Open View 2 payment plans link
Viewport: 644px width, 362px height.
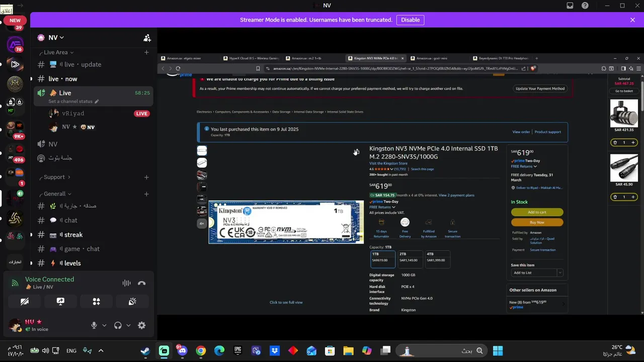click(x=456, y=195)
